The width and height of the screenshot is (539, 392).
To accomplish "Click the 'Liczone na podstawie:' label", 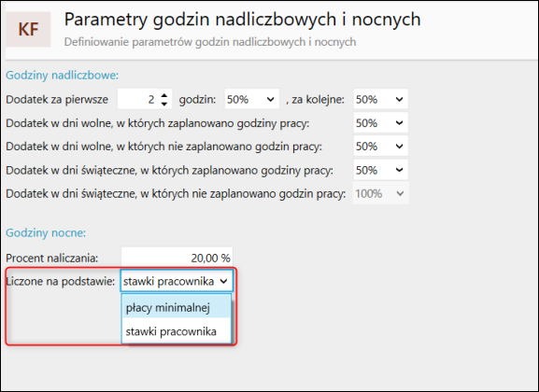I will [61, 281].
